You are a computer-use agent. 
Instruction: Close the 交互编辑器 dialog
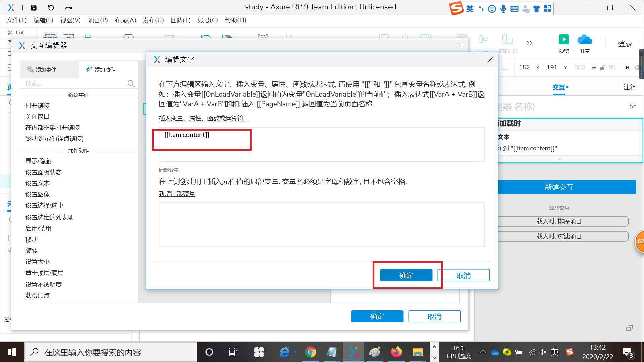point(461,46)
